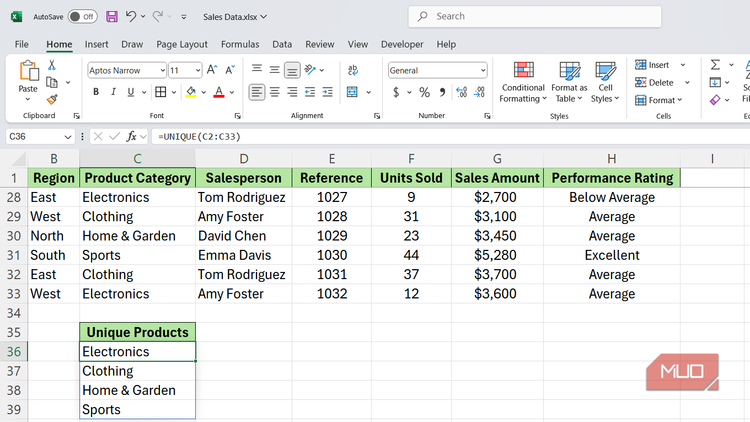Click the Decrease Decimal icon
The width and height of the screenshot is (750, 422).
pyautogui.click(x=479, y=92)
